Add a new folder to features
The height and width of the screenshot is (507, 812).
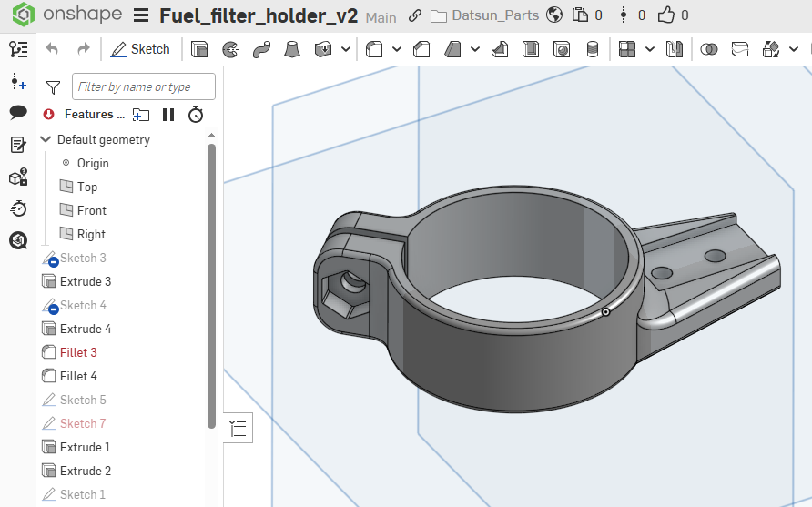pos(141,115)
